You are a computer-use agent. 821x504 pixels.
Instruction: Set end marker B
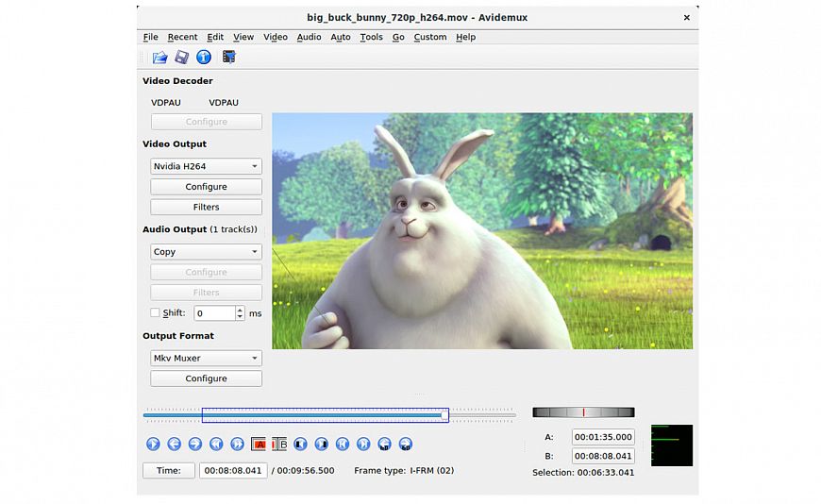coord(279,444)
